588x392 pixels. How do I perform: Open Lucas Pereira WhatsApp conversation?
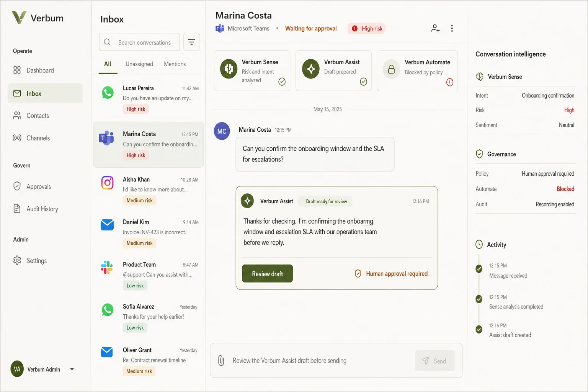pyautogui.click(x=149, y=98)
